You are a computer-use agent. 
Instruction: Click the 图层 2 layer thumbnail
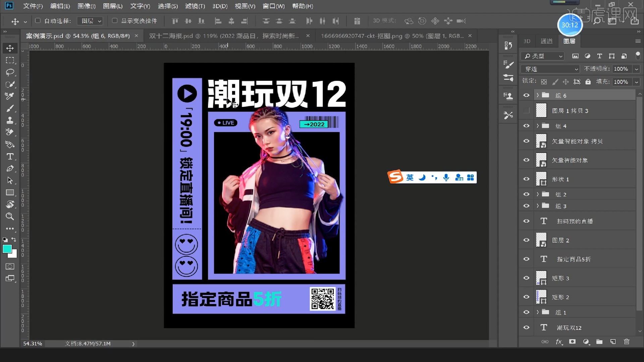click(541, 240)
